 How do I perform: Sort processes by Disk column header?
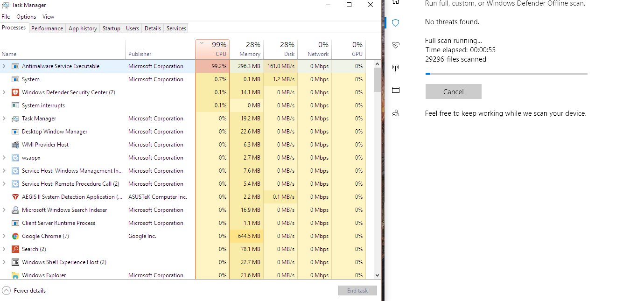point(280,49)
